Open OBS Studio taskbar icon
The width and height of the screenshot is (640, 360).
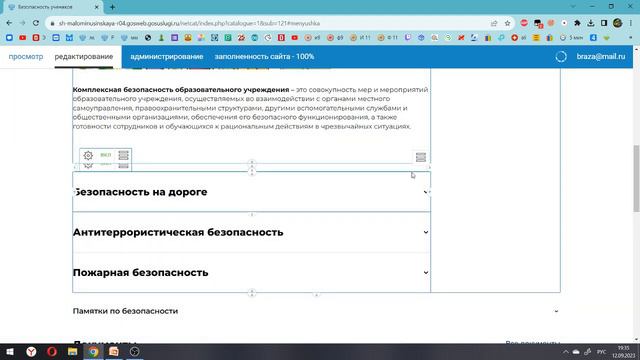click(x=134, y=351)
